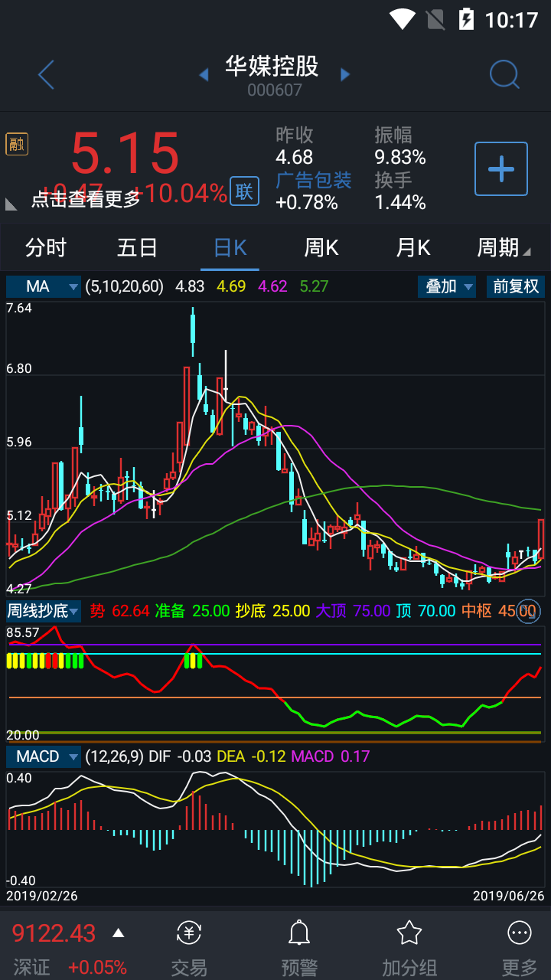Screen dimensions: 551x980
Task: Tap MA5 value 4.83
Action: (190, 286)
